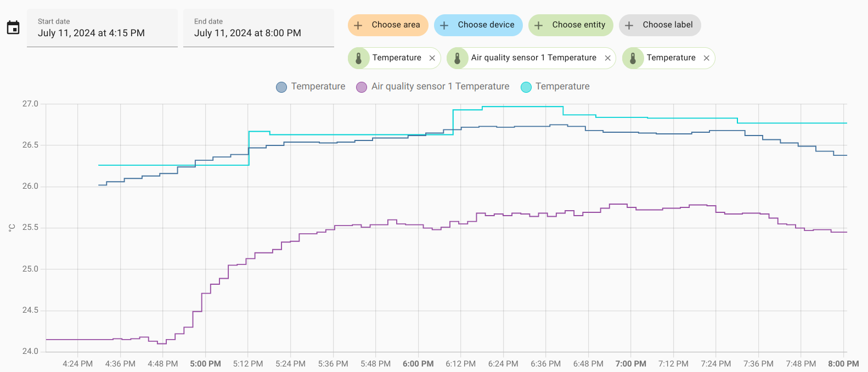Viewport: 868px width, 372px height.
Task: Click thermometer icon on Air quality sensor chip
Action: 458,58
